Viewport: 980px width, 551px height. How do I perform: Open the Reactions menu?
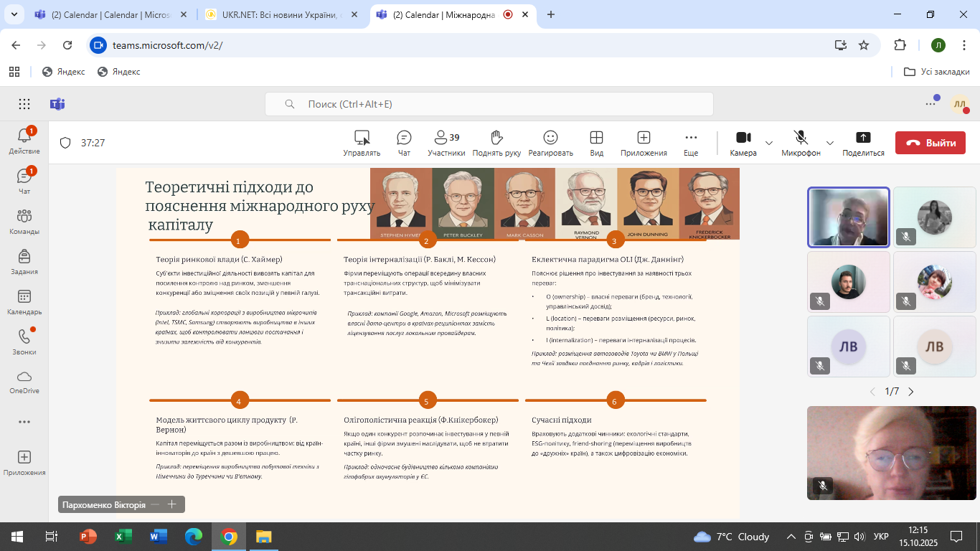coord(550,142)
